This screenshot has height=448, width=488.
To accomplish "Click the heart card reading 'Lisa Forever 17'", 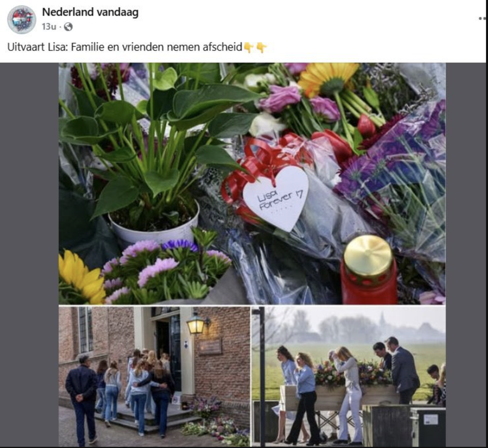I will point(275,199).
